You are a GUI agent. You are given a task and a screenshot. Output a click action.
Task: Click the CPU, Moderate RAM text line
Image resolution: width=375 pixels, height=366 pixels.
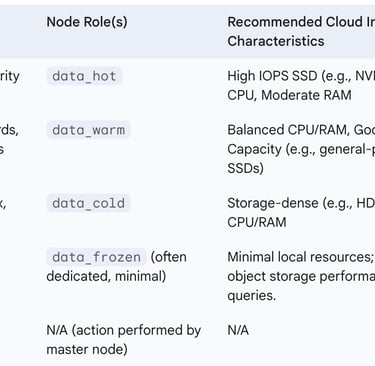pyautogui.click(x=289, y=95)
